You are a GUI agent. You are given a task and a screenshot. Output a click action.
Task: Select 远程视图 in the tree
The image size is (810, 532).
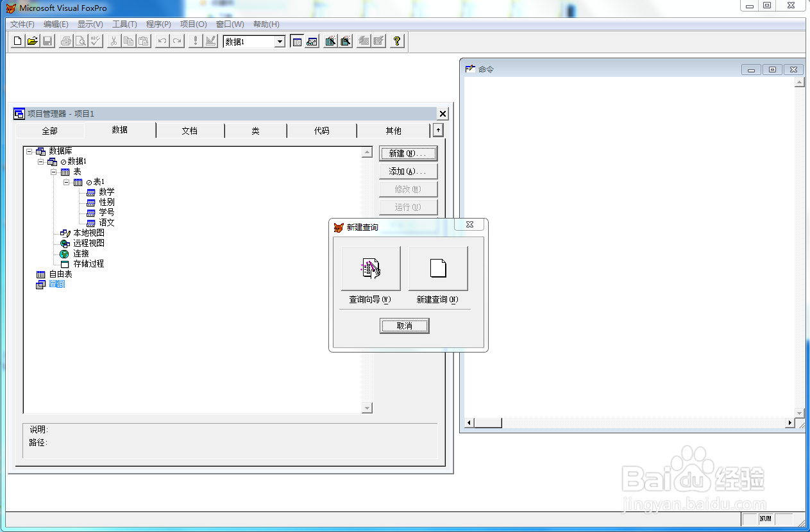pos(89,244)
